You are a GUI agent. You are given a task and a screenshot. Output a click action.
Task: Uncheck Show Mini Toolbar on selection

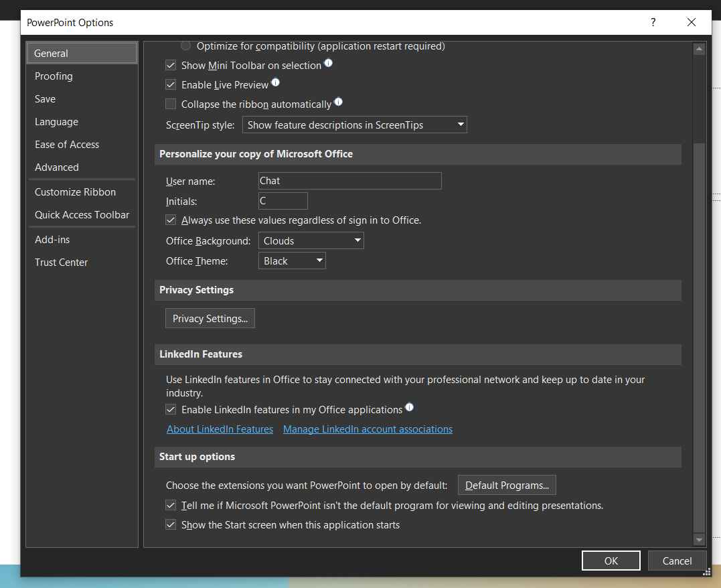click(x=171, y=66)
